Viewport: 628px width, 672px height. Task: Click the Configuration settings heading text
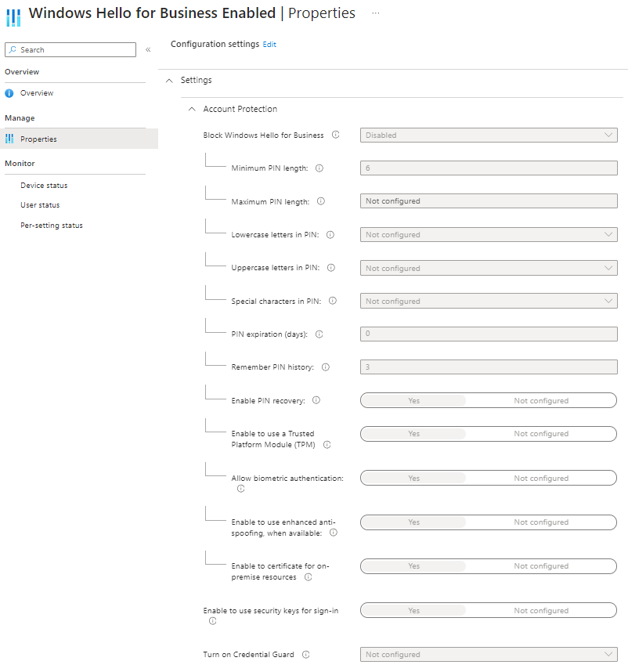pos(215,44)
